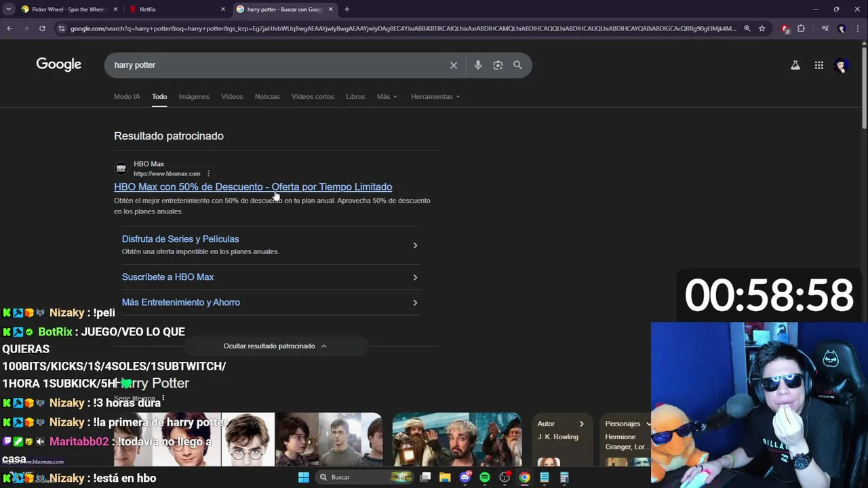
Task: Start voice search with the microphone icon
Action: tap(478, 65)
